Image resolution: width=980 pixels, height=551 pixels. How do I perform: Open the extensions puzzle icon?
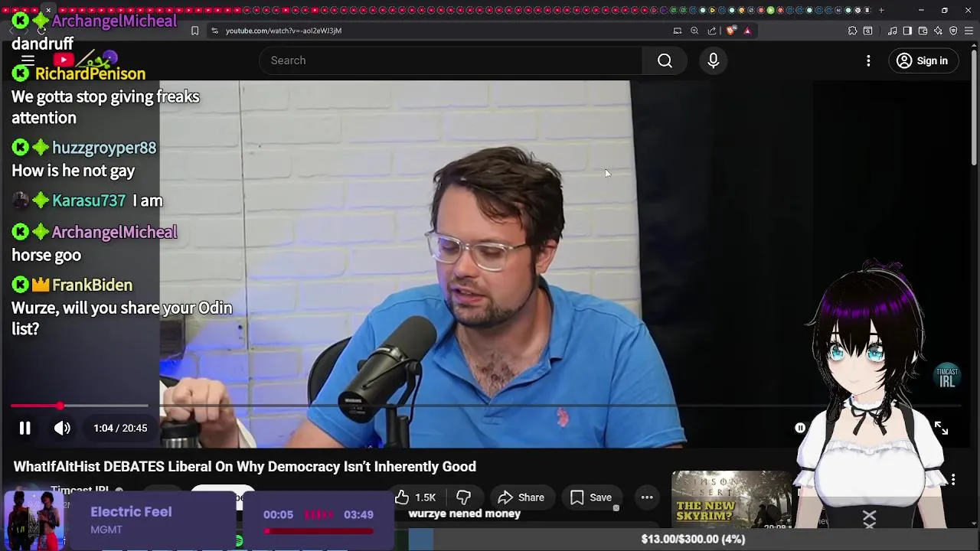point(852,31)
